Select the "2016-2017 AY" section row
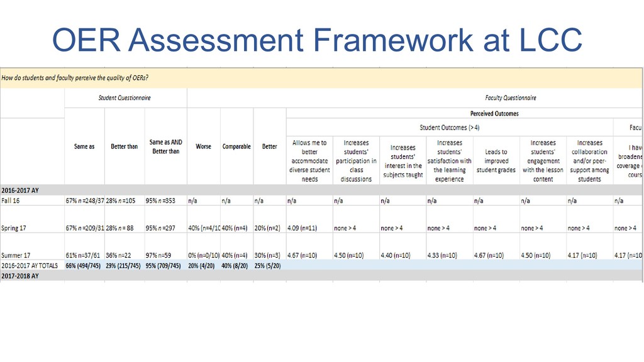Viewport: 644px width, 362px height. (321, 190)
